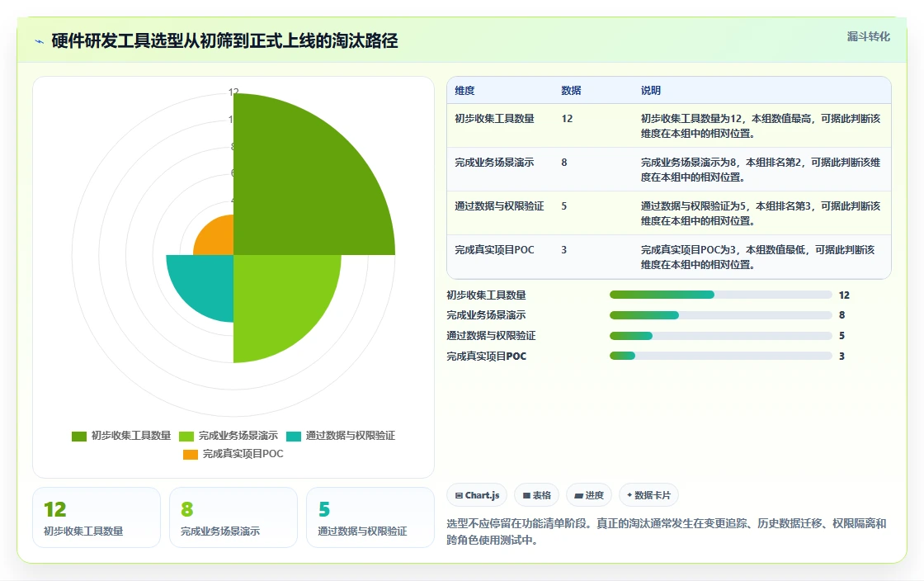Image resolution: width=924 pixels, height=581 pixels.
Task: Click the value 3 in the table
Action: pyautogui.click(x=564, y=250)
